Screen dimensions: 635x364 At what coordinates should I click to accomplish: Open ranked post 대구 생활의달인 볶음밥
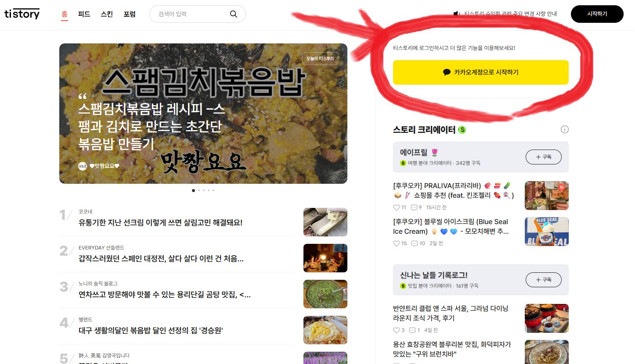[151, 331]
